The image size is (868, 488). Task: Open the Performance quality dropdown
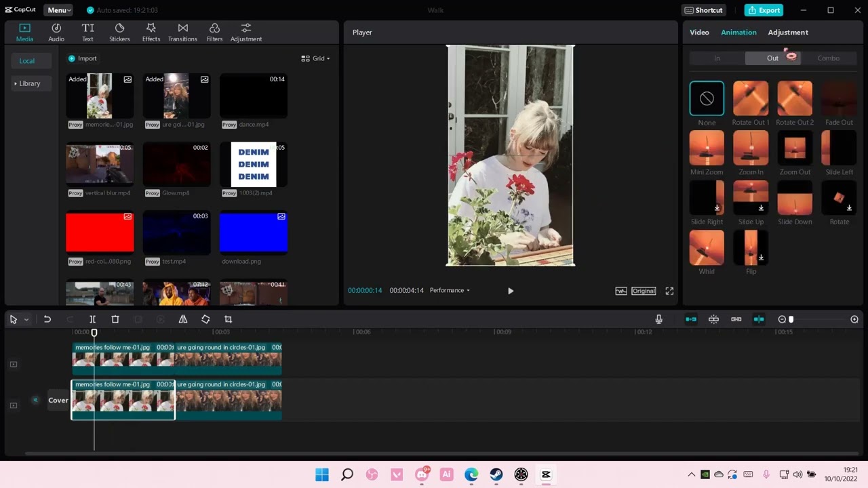450,290
